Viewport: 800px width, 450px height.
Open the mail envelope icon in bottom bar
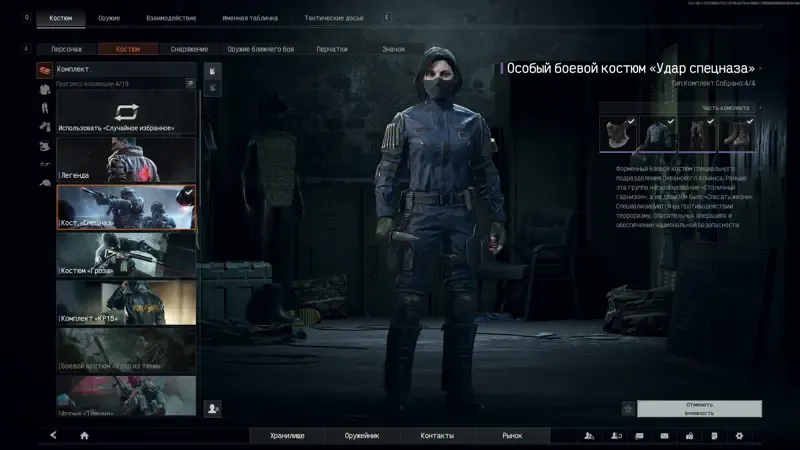pos(664,436)
